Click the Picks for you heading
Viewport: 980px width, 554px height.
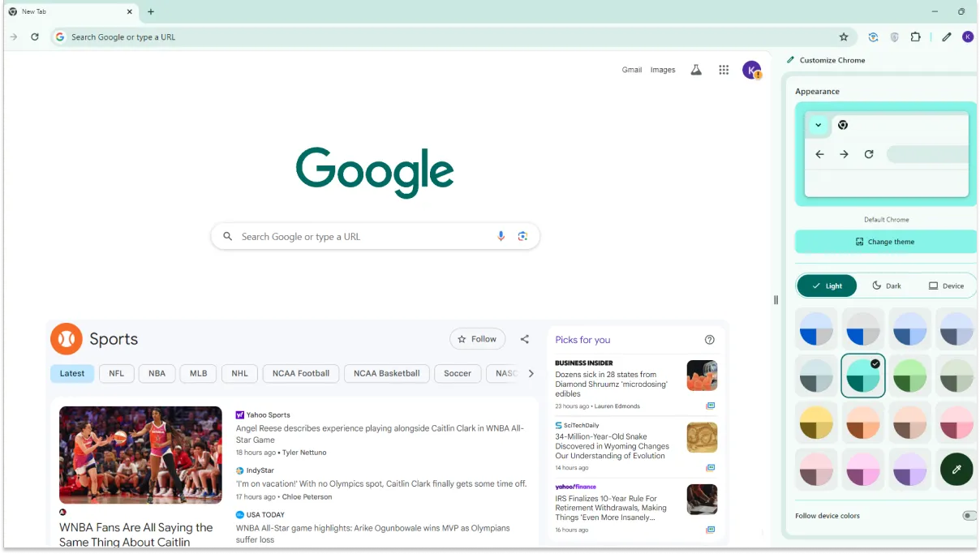582,340
